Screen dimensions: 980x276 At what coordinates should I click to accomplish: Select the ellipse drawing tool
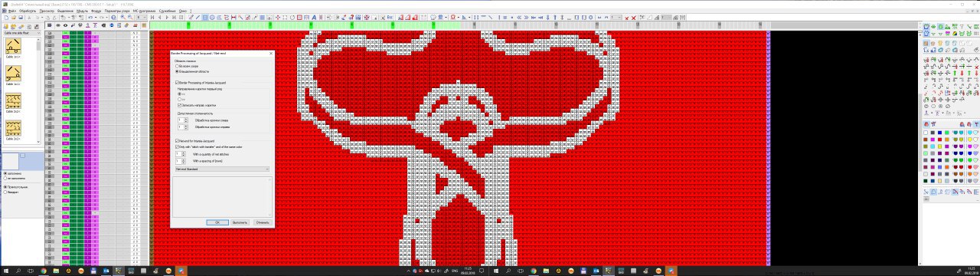(212, 18)
